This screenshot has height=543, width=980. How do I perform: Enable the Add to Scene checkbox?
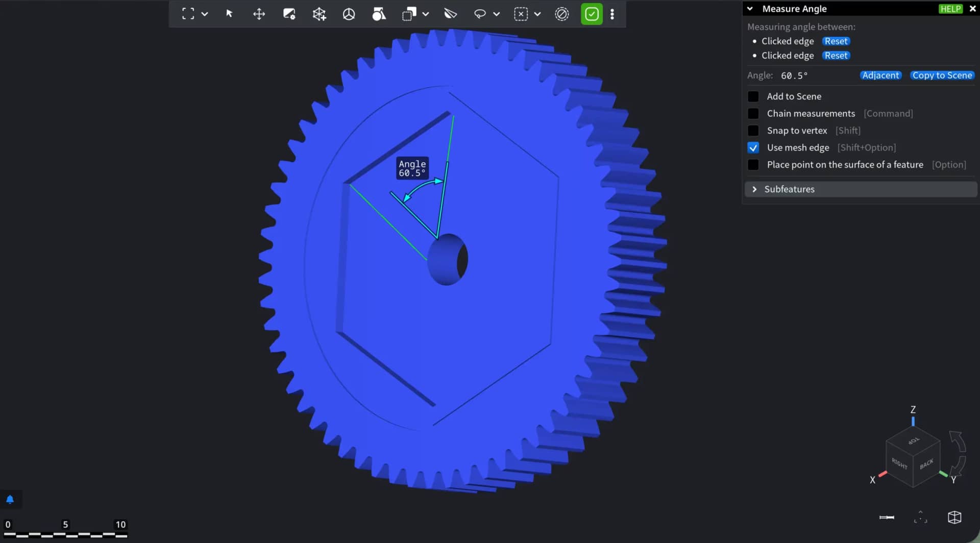point(753,96)
